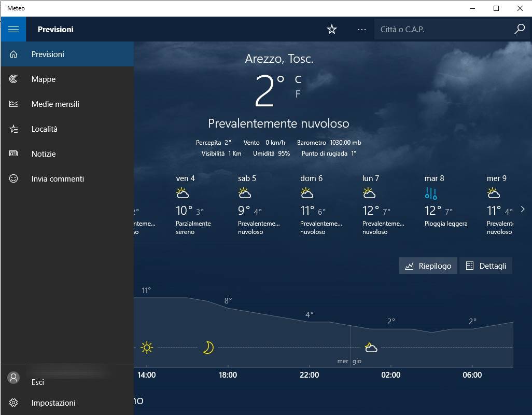Click the Notizie news icon
The width and height of the screenshot is (532, 415).
pos(14,154)
